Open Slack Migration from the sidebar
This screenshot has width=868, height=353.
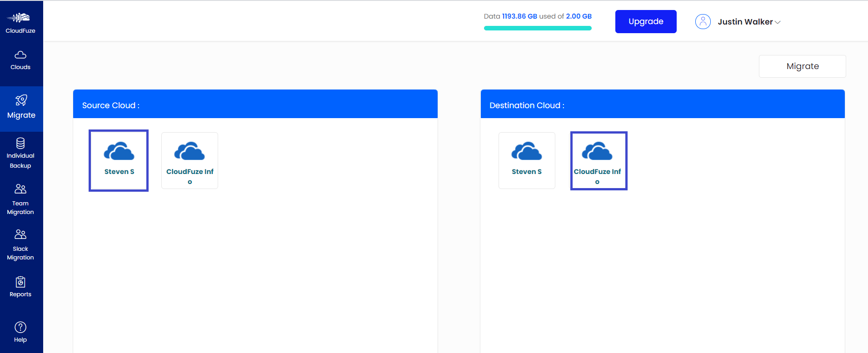click(20, 245)
